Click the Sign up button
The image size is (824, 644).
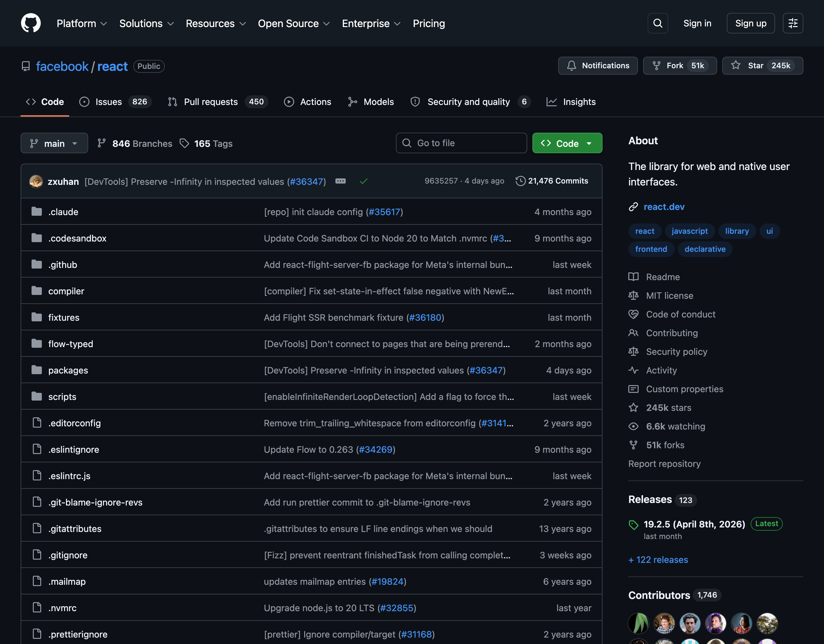[750, 24]
